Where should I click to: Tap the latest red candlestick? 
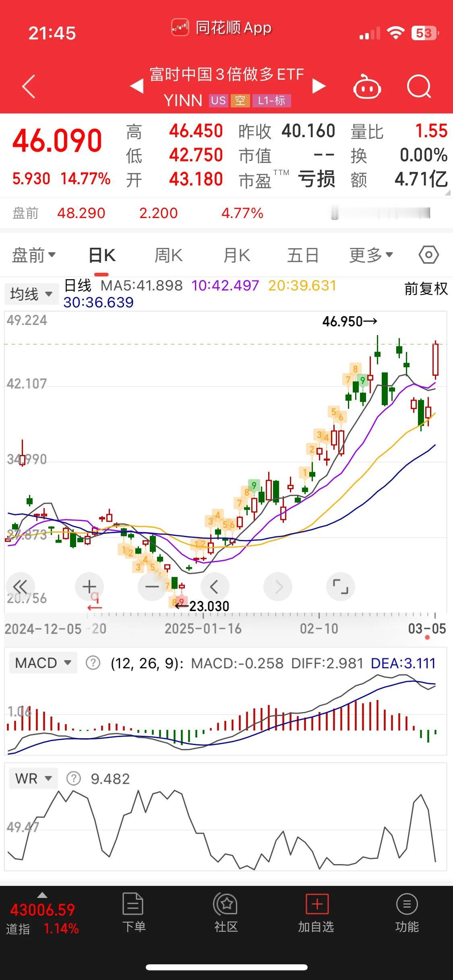click(435, 360)
